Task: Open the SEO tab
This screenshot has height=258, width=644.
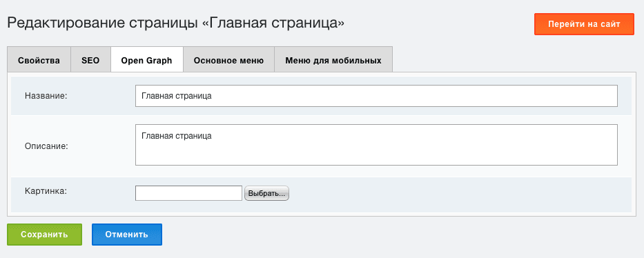Action: tap(91, 61)
